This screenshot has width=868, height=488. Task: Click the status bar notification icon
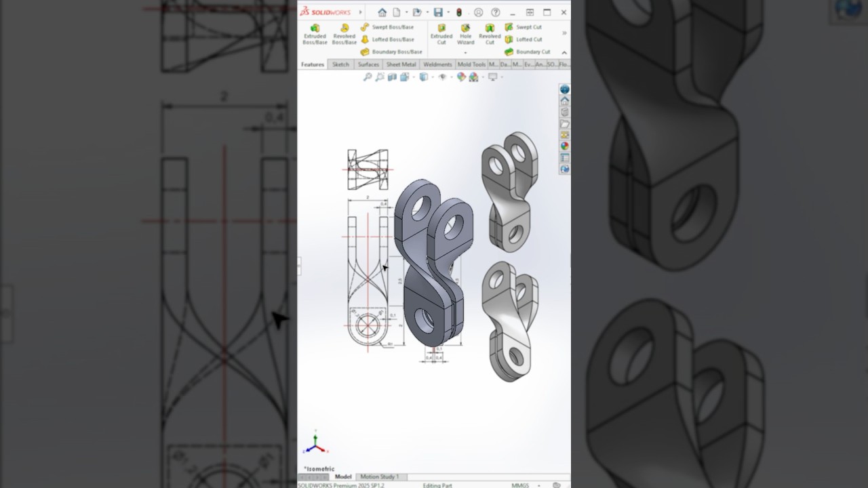[557, 485]
